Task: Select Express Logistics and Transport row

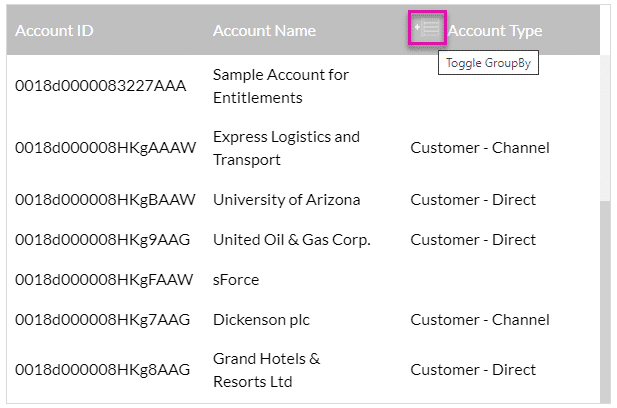Action: (x=286, y=148)
